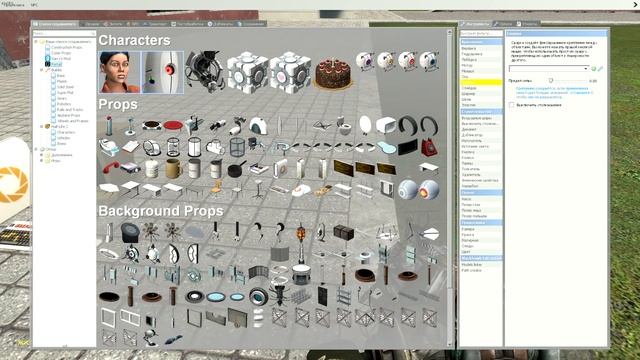Open Characters under Half-Life 2
The image size is (640, 360).
[66, 133]
